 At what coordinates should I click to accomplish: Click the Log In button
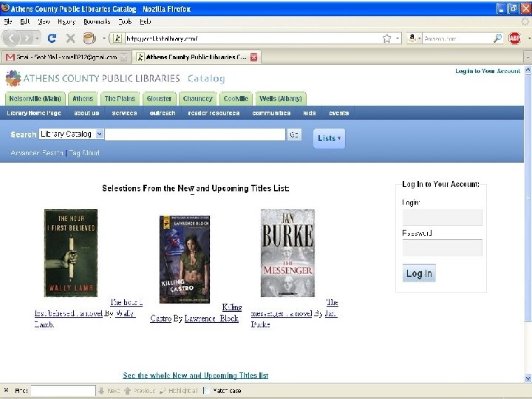click(419, 273)
